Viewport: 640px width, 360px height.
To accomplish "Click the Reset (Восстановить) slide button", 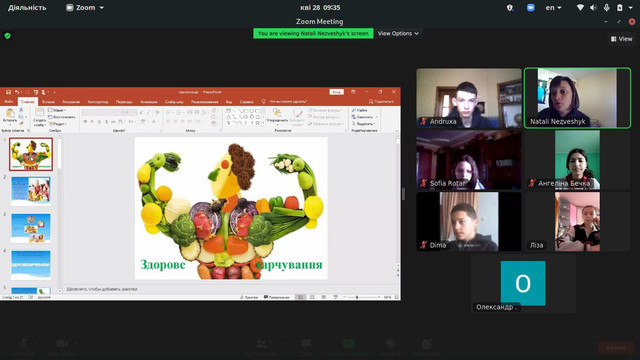I will pos(62,117).
